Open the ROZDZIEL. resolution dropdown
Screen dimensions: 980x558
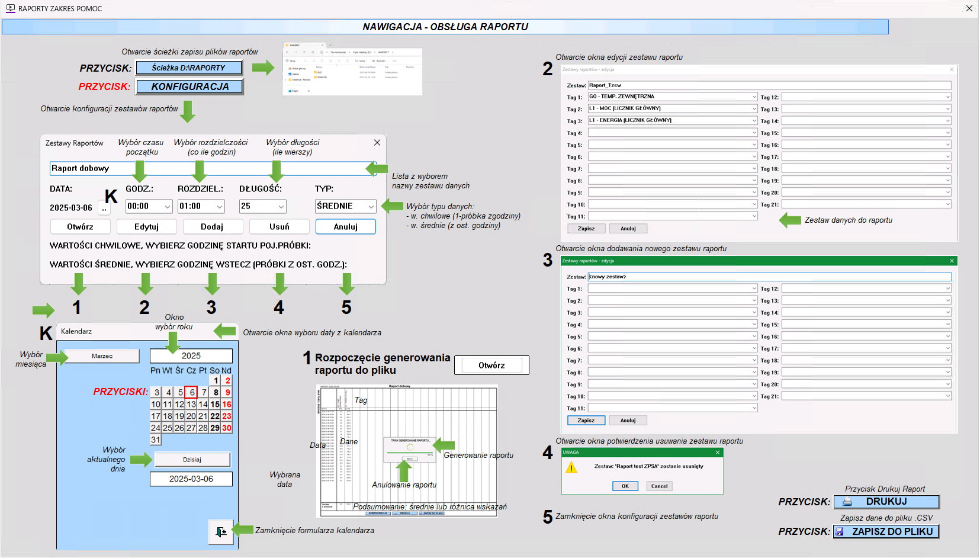[219, 206]
